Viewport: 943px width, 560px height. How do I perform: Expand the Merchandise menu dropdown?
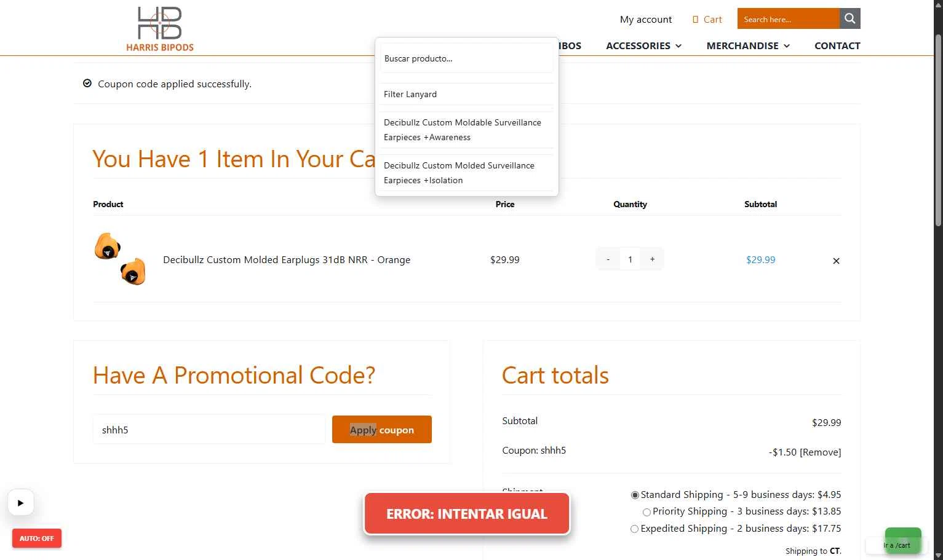(x=748, y=45)
